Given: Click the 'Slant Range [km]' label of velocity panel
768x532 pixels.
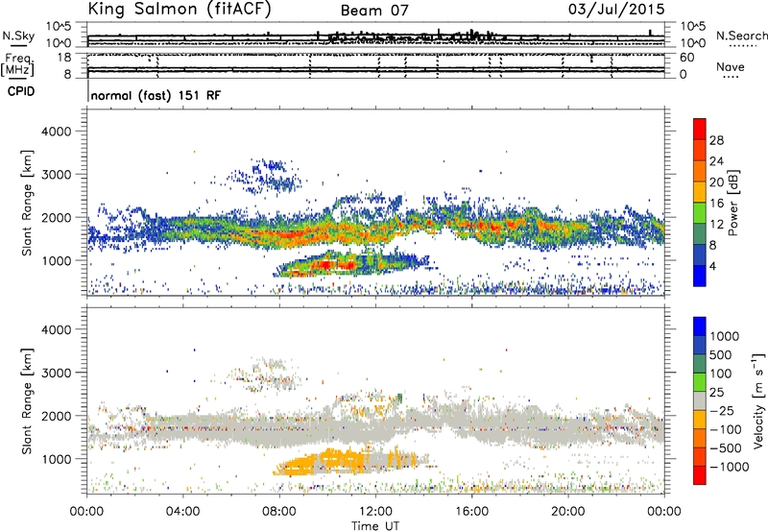Looking at the screenshot, I should pyautogui.click(x=27, y=401).
